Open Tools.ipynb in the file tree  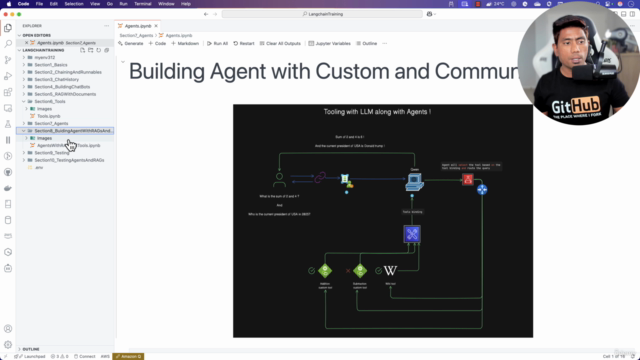(49, 116)
